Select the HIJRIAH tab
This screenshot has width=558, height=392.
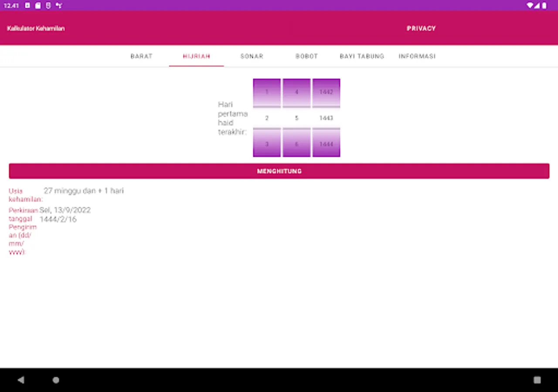197,56
